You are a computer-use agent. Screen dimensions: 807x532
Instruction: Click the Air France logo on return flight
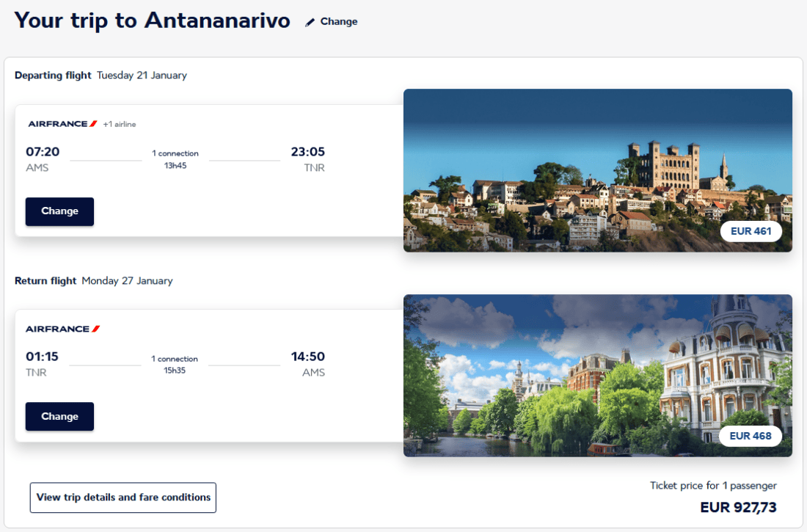coord(62,329)
